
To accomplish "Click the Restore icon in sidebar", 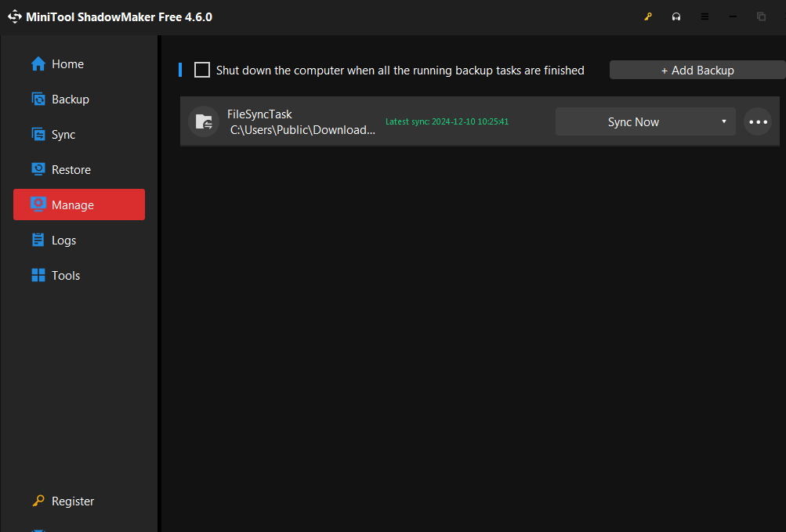I will 38,169.
